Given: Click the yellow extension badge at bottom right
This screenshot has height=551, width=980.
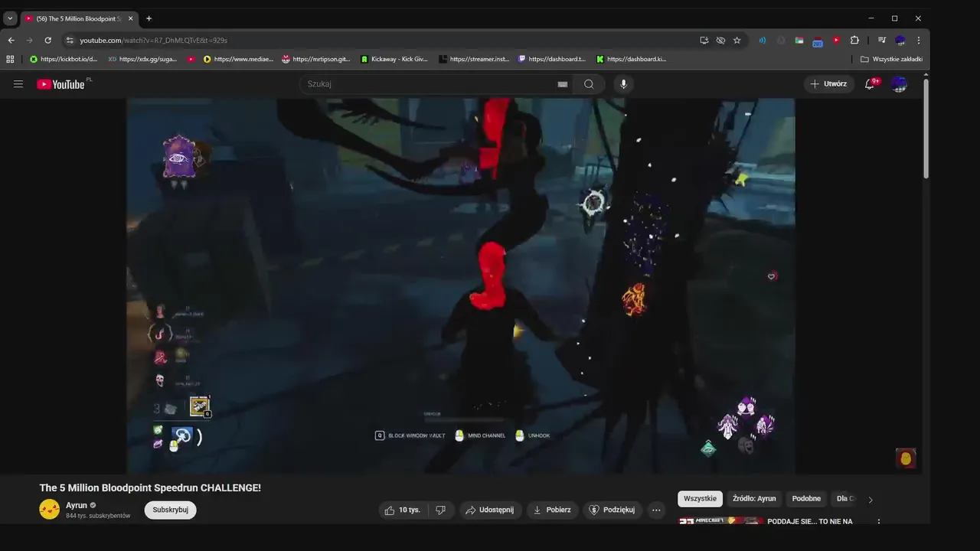Looking at the screenshot, I should 906,458.
